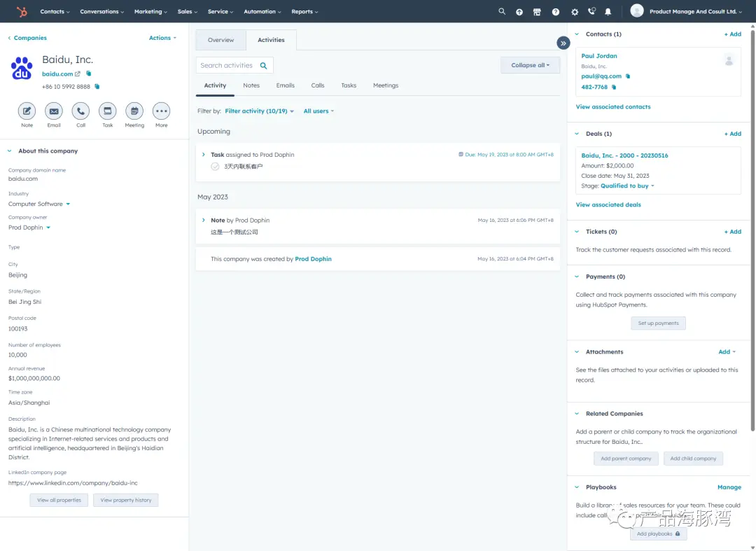The image size is (756, 551).
Task: Copy the company phone number
Action: [97, 87]
